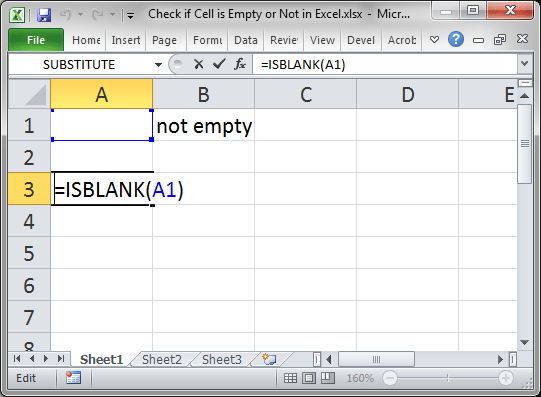Click the horizontal scrollbar thumb

[376, 359]
